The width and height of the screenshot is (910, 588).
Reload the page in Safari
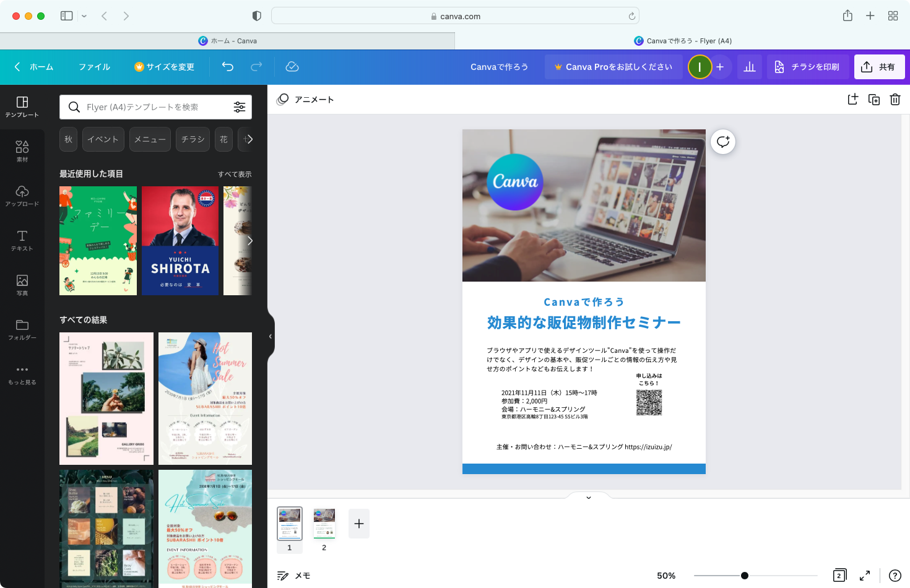(631, 16)
